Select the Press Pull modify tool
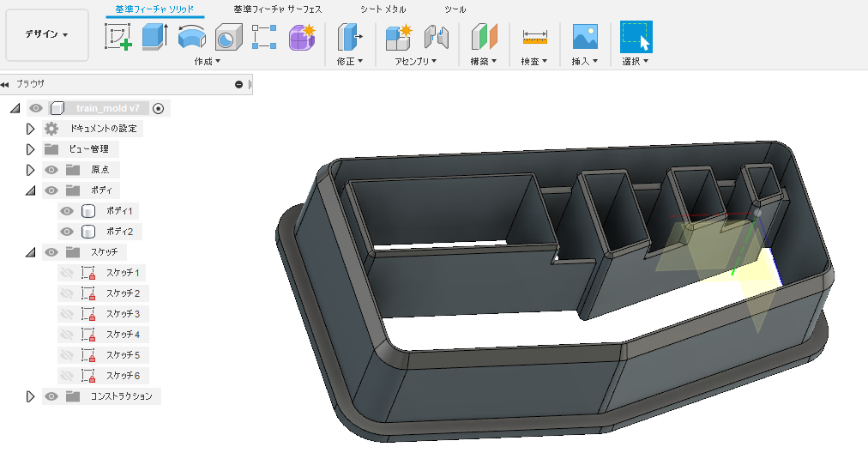Image resolution: width=868 pixels, height=465 pixels. (x=350, y=37)
